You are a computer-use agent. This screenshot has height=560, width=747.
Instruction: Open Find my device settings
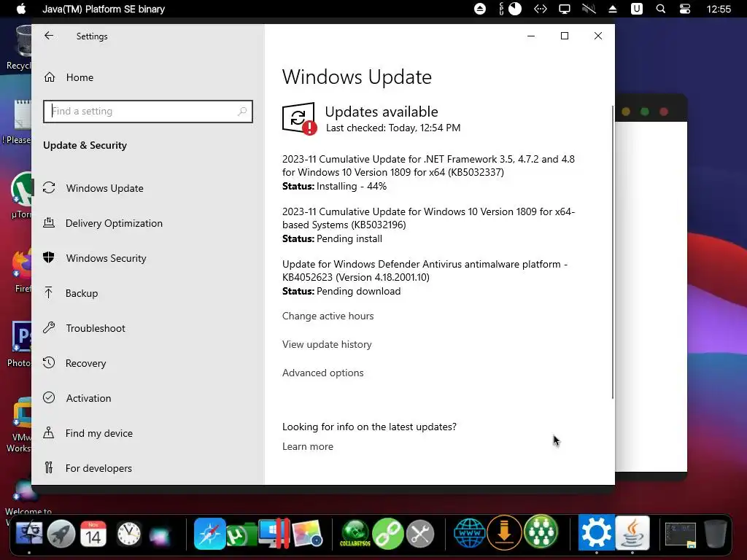[x=98, y=433]
